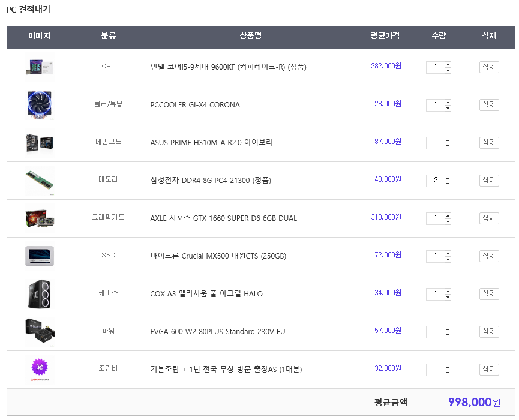The image size is (519, 420).
Task: Remove the PCCOOLER GI-X4 CORONA item
Action: point(489,104)
